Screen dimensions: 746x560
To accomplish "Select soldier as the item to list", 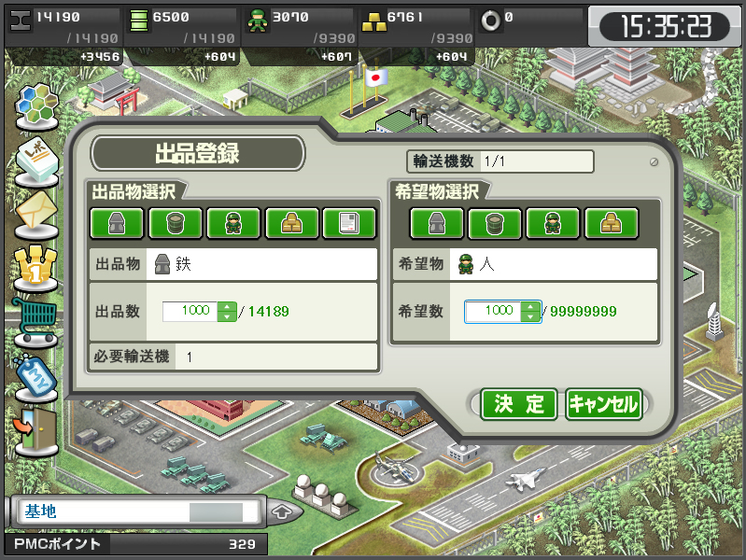I will [233, 223].
